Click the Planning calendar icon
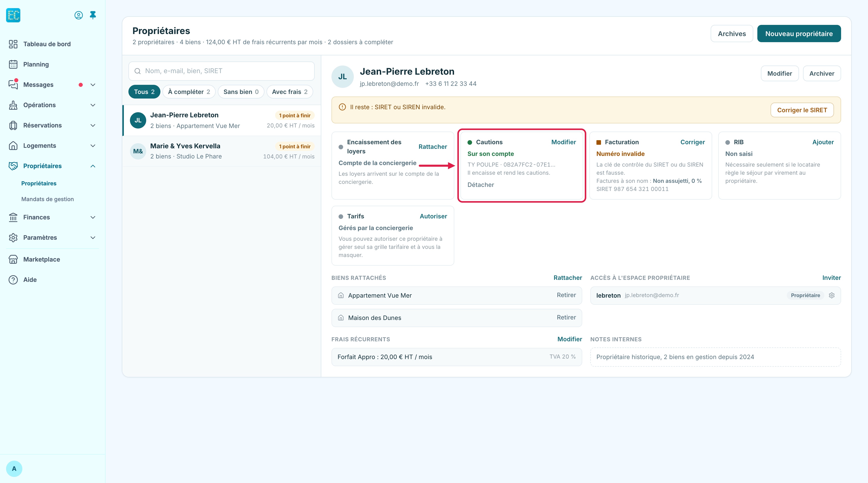This screenshot has height=483, width=868. 13,65
